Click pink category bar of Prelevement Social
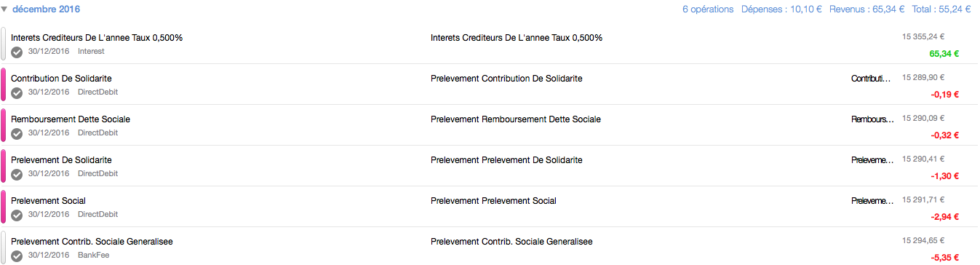The image size is (980, 265). [4, 207]
